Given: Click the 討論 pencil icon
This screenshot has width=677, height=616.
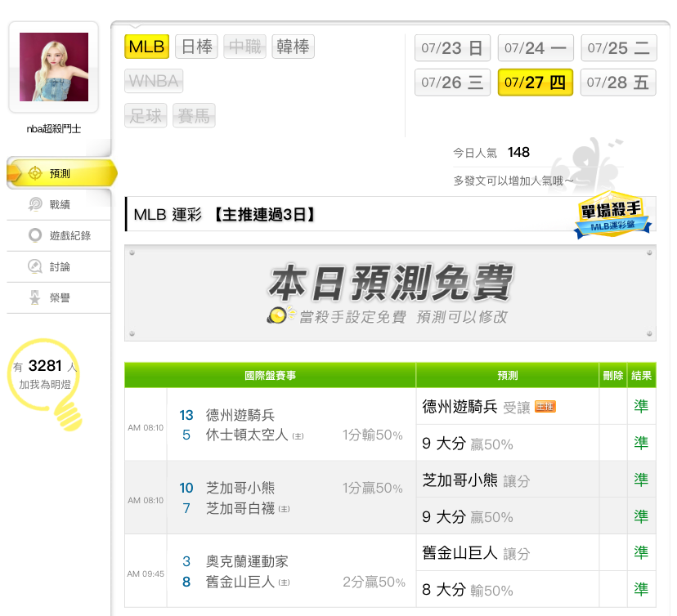Looking at the screenshot, I should click(35, 266).
